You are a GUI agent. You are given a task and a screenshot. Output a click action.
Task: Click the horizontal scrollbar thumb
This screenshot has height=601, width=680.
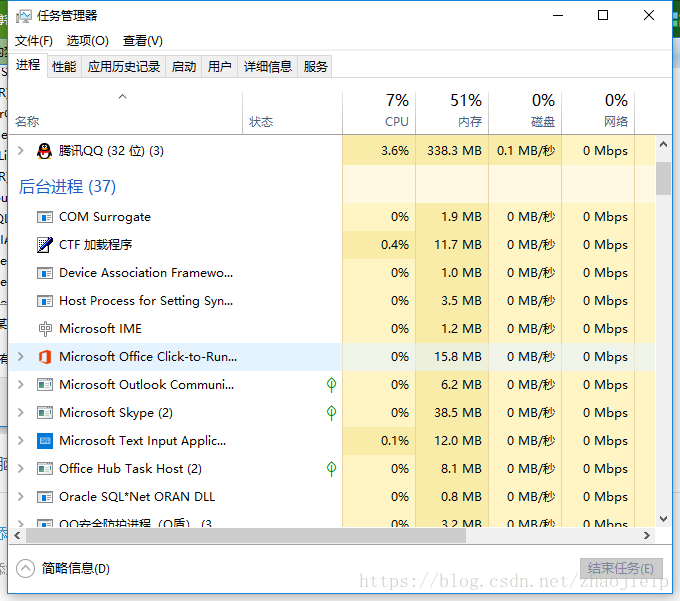click(246, 536)
